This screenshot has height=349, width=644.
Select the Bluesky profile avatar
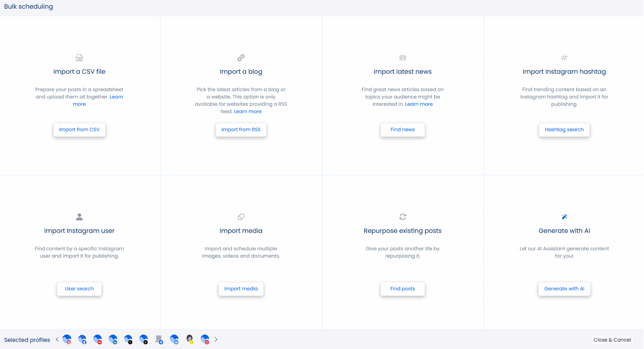pyautogui.click(x=174, y=339)
